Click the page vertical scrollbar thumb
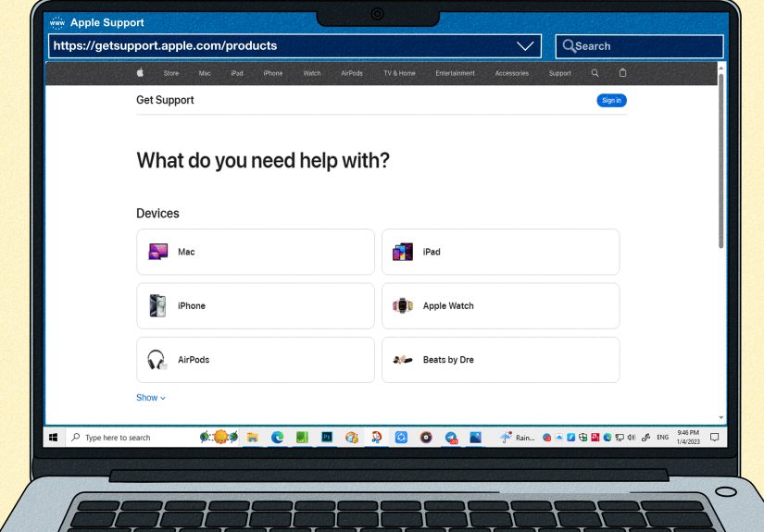The height and width of the screenshot is (532, 764). point(721,161)
